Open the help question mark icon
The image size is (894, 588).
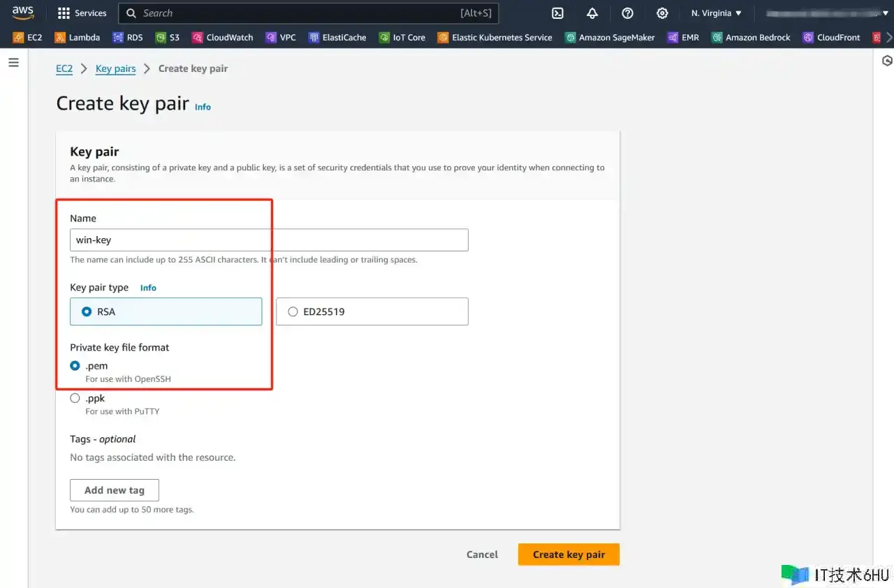click(627, 13)
